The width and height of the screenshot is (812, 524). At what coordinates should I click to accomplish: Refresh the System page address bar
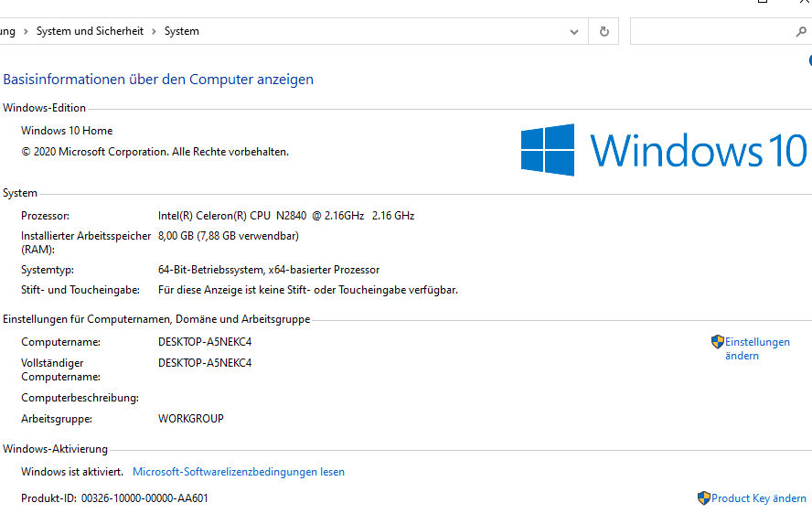(604, 32)
